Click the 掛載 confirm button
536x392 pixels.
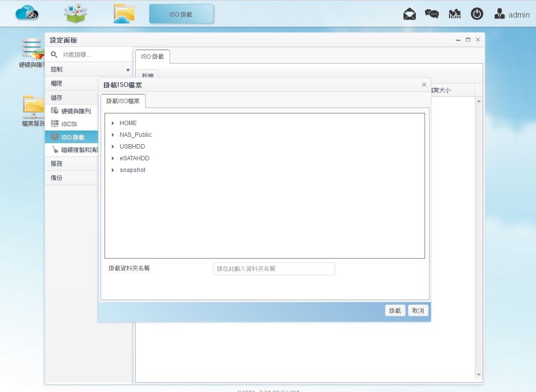click(395, 310)
